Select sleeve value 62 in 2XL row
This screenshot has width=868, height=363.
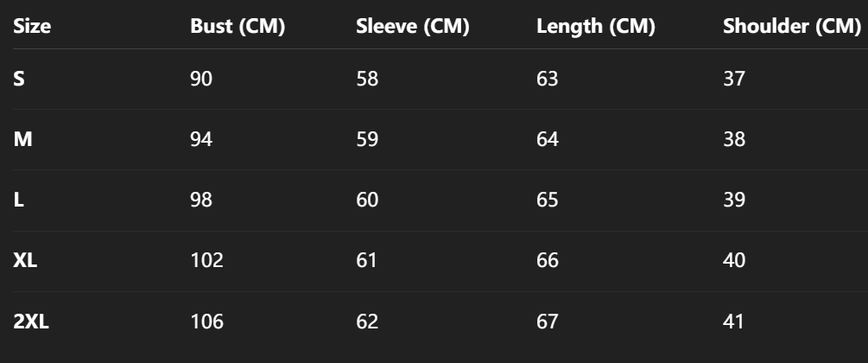(367, 322)
